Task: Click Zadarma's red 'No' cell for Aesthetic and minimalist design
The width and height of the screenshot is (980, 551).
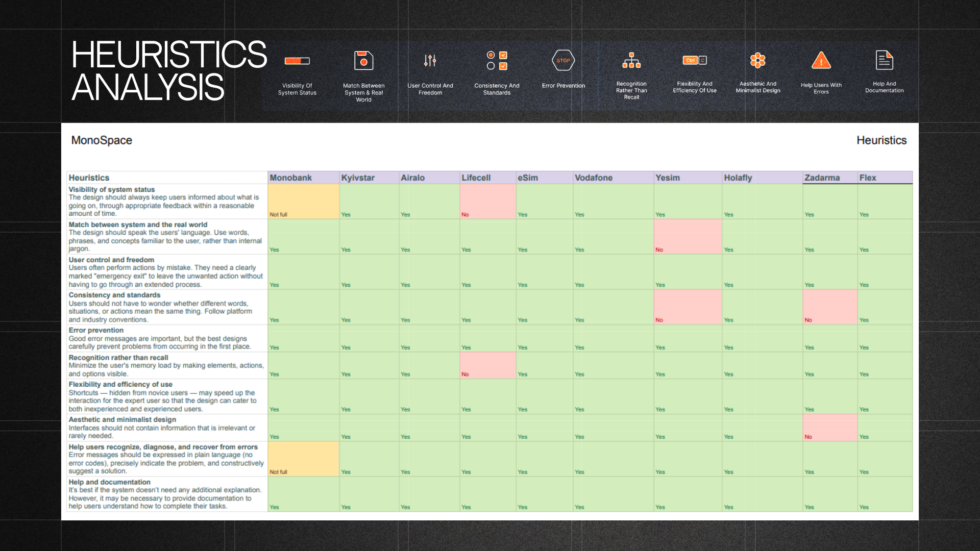Action: 829,428
